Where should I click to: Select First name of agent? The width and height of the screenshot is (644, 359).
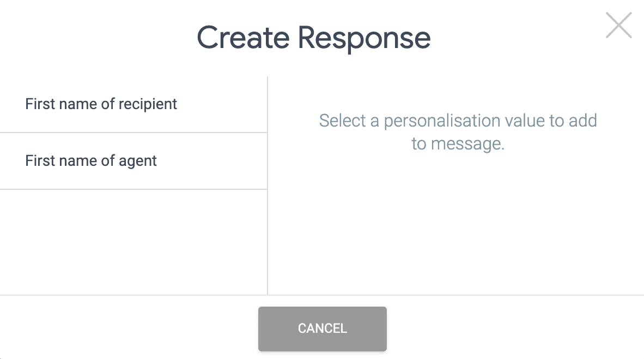pos(133,161)
